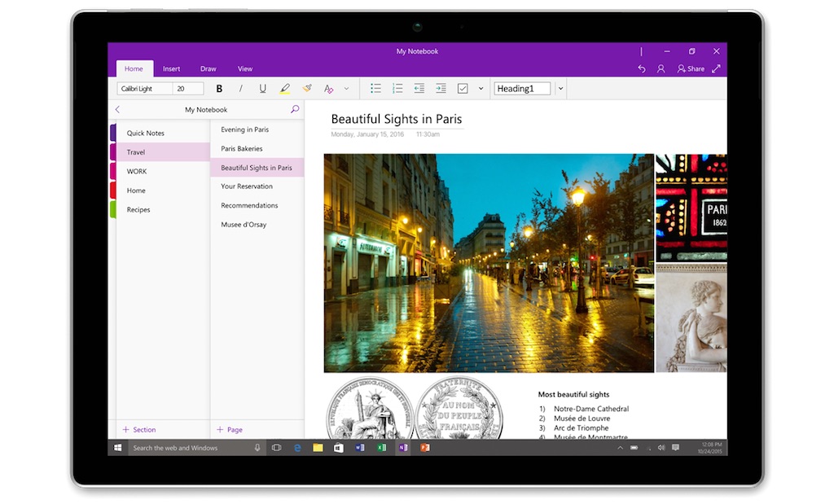
Task: Select the Au Nom du Peuple coin image
Action: click(x=459, y=408)
